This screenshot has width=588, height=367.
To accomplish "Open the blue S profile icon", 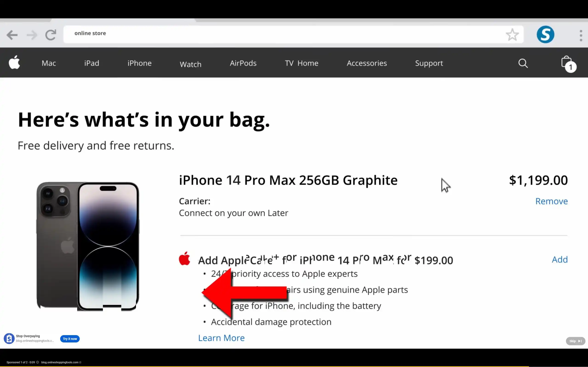I will point(545,34).
